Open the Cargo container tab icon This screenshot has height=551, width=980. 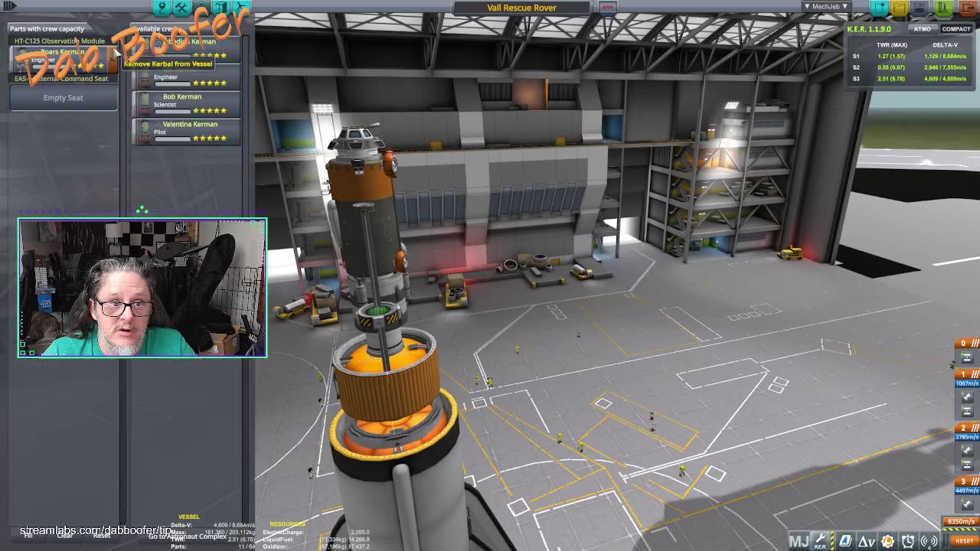click(220, 8)
